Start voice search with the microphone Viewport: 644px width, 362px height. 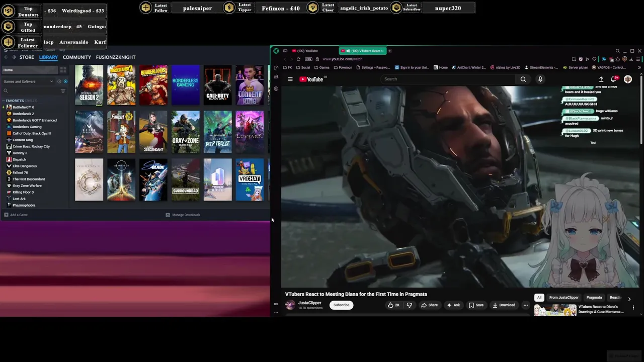coord(540,79)
